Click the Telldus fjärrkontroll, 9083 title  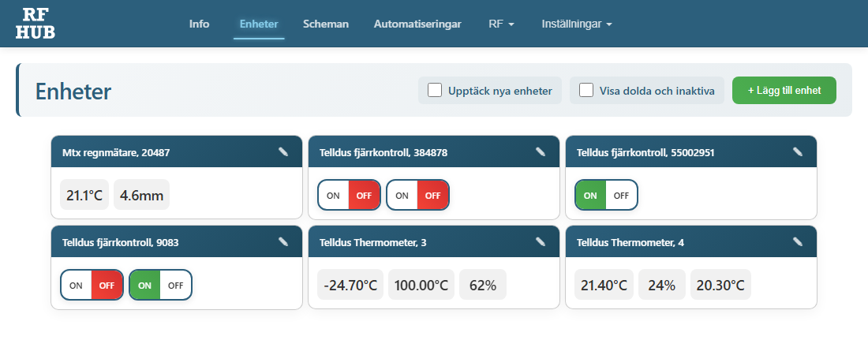[x=120, y=242]
